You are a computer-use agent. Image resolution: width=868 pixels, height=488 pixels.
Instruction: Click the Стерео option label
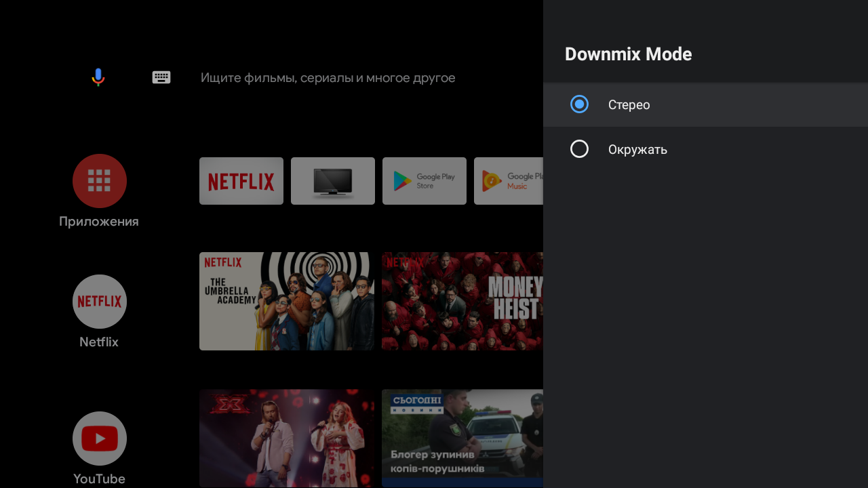(x=629, y=105)
